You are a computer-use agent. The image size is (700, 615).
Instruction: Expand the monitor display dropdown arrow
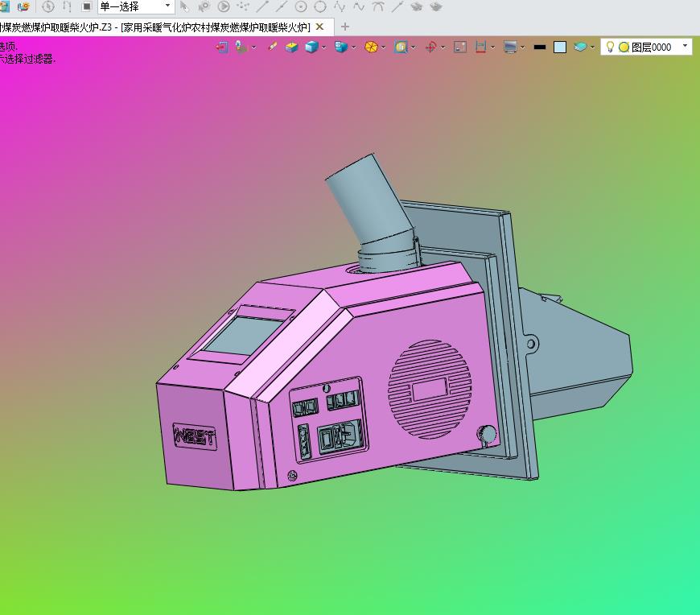[522, 47]
